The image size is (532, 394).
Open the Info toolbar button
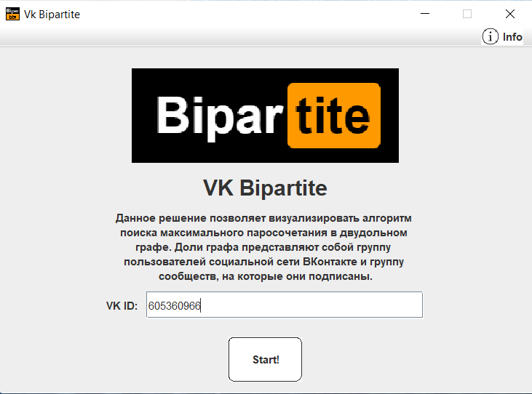tap(502, 36)
